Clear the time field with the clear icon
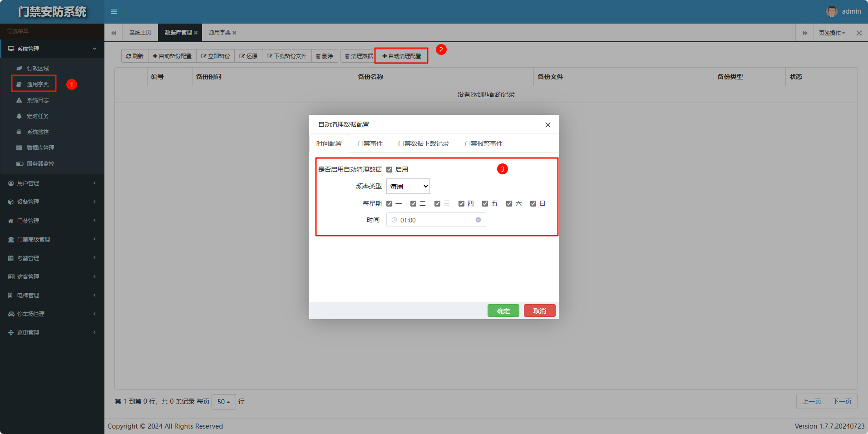This screenshot has width=868, height=434. click(x=478, y=220)
